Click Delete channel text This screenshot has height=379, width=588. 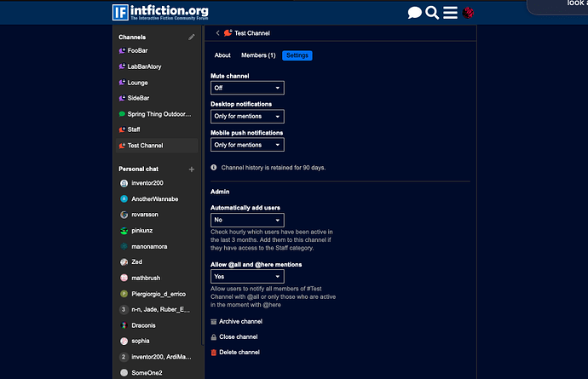click(x=239, y=353)
